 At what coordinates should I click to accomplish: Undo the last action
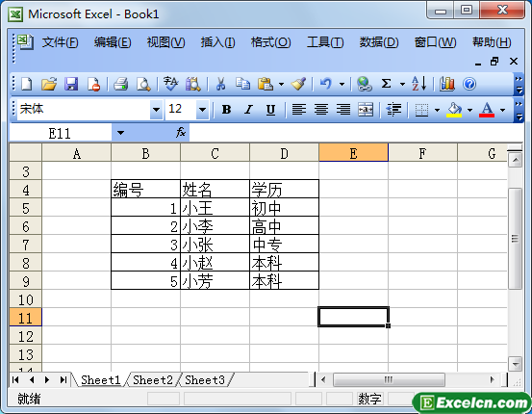(x=325, y=84)
